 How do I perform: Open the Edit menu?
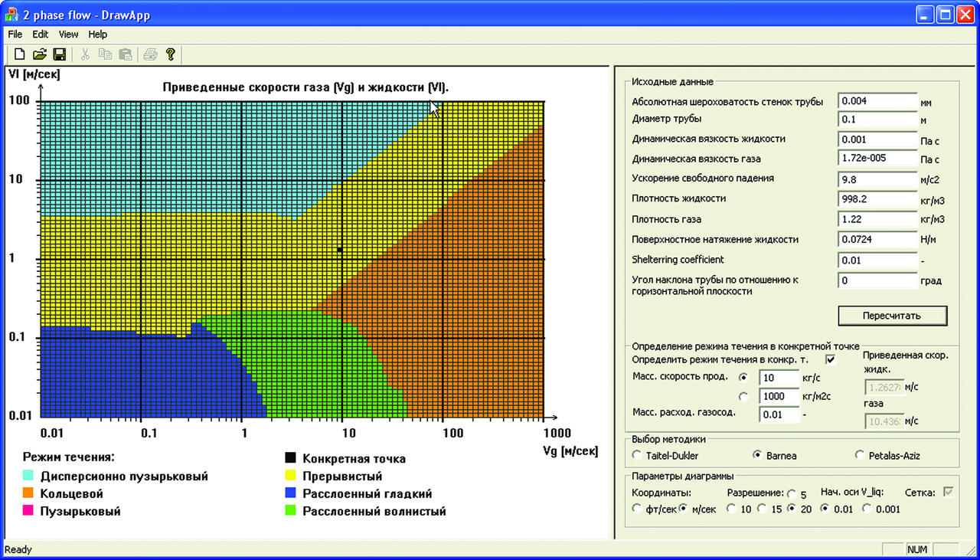coord(41,34)
